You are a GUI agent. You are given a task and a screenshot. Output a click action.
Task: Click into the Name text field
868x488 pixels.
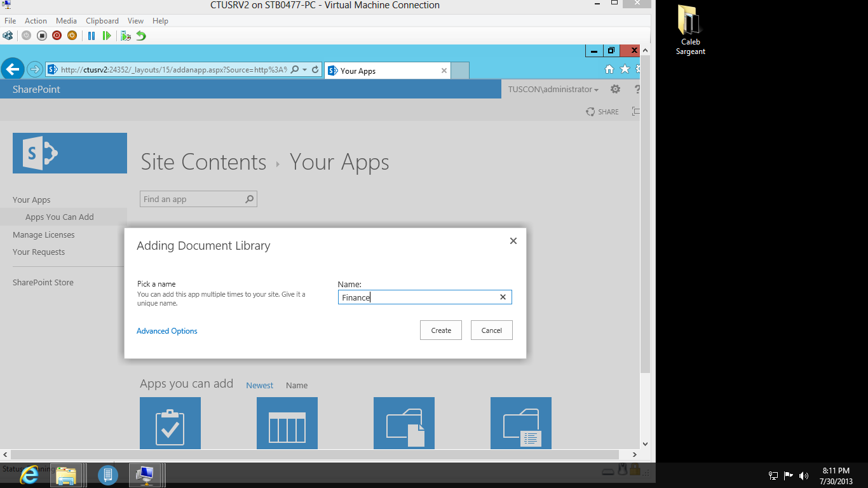point(424,297)
